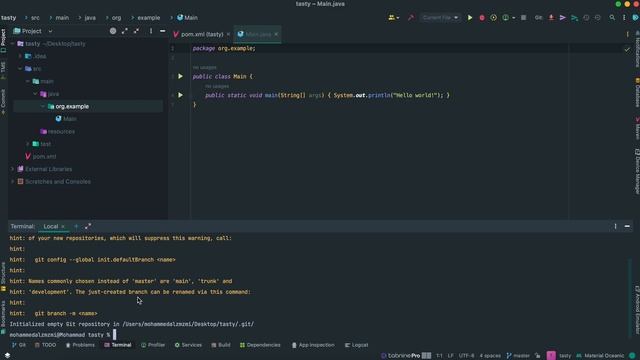Open the Dependencies tool window
Image resolution: width=640 pixels, height=360 pixels.
260,345
